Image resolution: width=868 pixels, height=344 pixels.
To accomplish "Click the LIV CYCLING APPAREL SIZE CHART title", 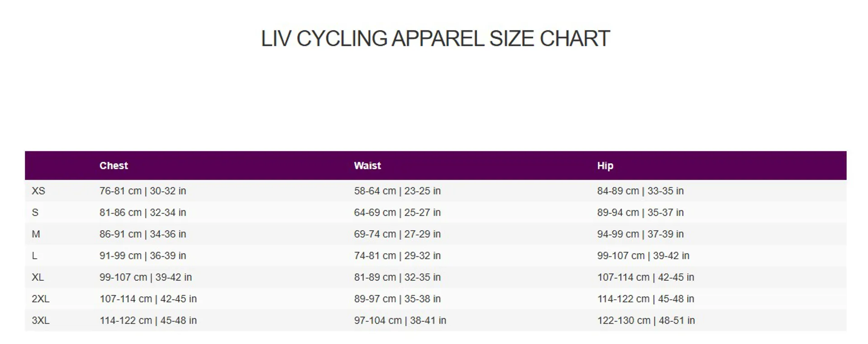I will tap(435, 39).
